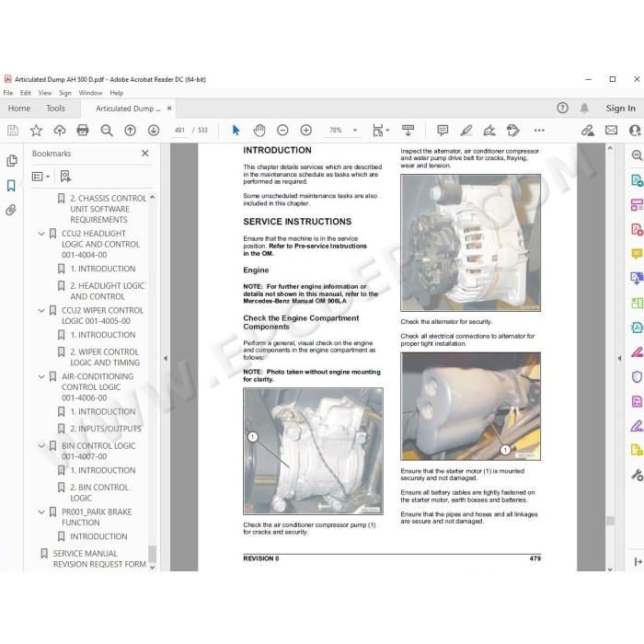Open 2. CHASSIS CONTROL UNIT SOFTWARE REQUIREMENTS bookmark
Image resolution: width=644 pixels, height=644 pixels.
pos(108,209)
